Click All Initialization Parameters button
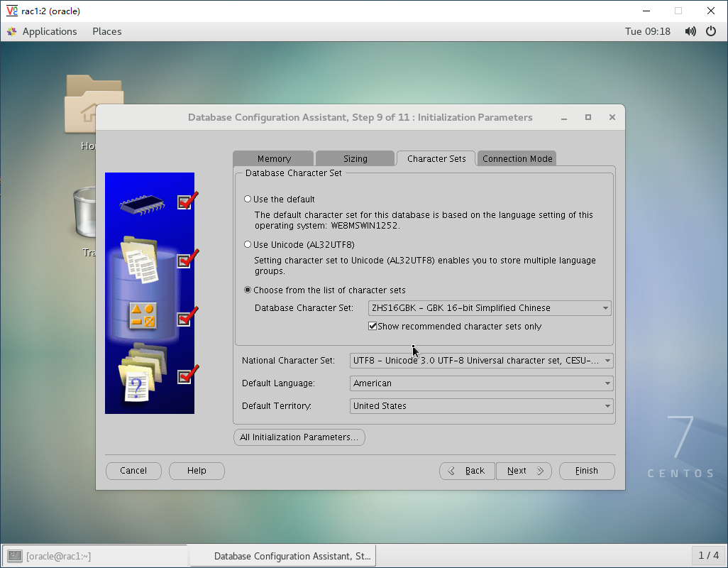728x568 pixels. (x=299, y=437)
